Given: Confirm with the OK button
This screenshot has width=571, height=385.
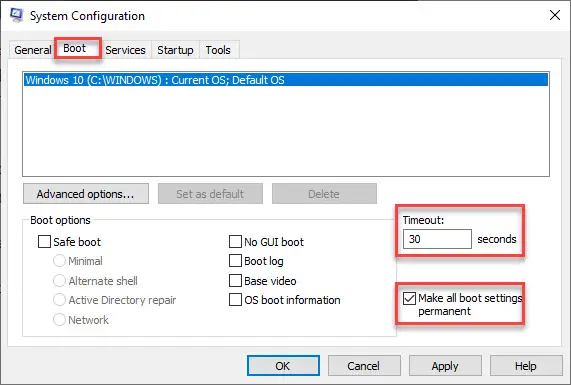Looking at the screenshot, I should [283, 366].
